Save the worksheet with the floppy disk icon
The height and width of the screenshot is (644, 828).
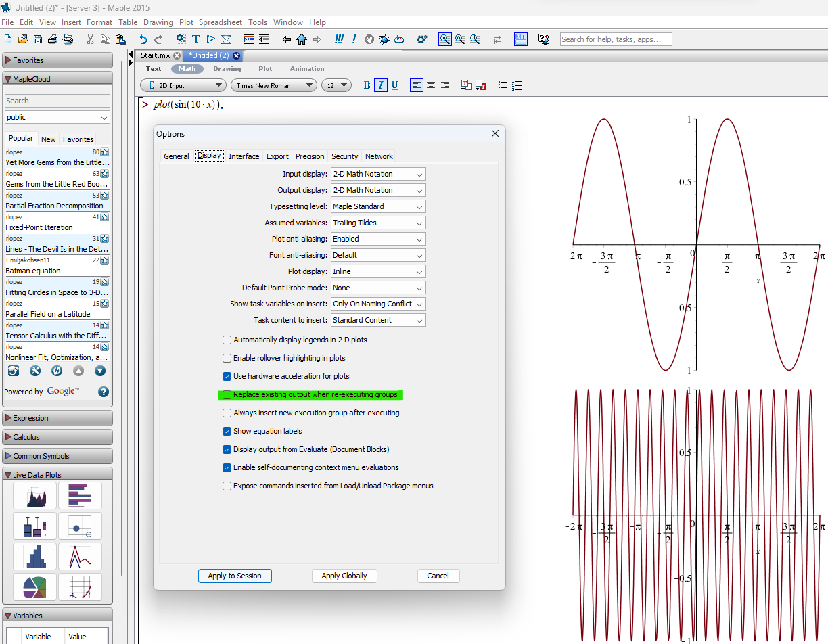coord(39,39)
